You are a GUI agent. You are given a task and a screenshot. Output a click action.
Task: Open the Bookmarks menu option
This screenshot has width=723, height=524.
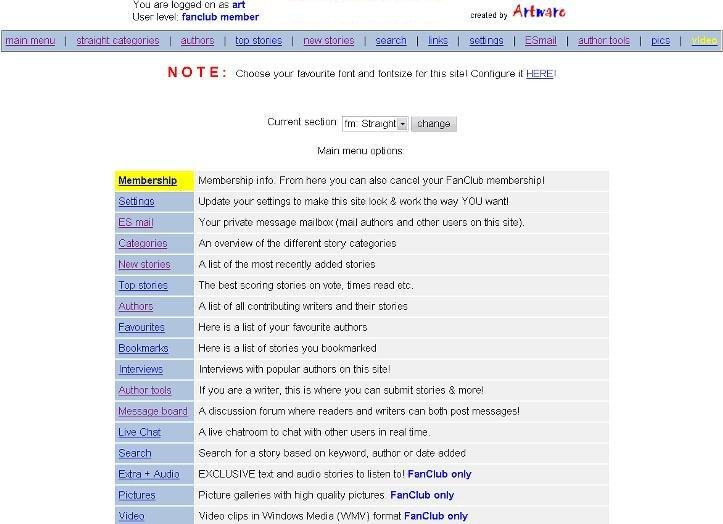pos(143,349)
